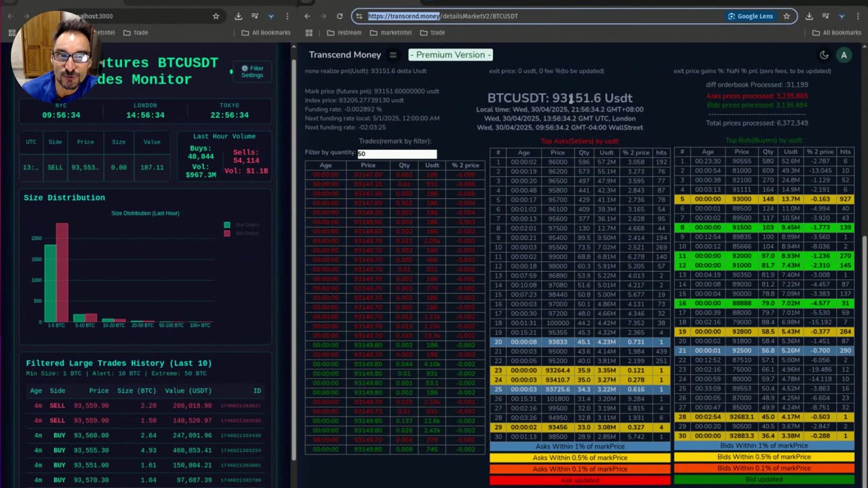The width and height of the screenshot is (868, 488).
Task: Open three-dot menu in the localhost:3000 window
Action: pos(287,16)
